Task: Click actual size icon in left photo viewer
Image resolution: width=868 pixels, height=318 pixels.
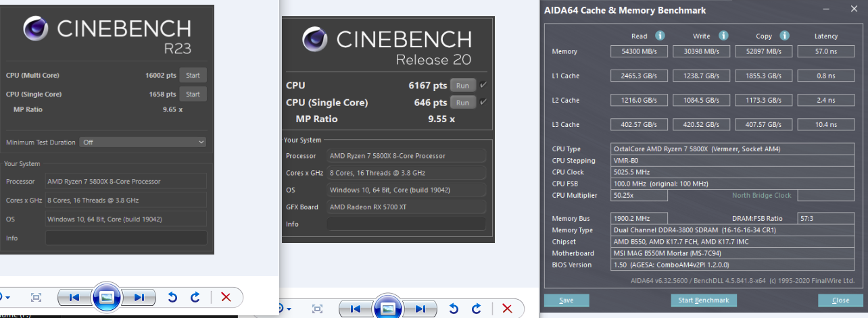Action: coord(37,297)
